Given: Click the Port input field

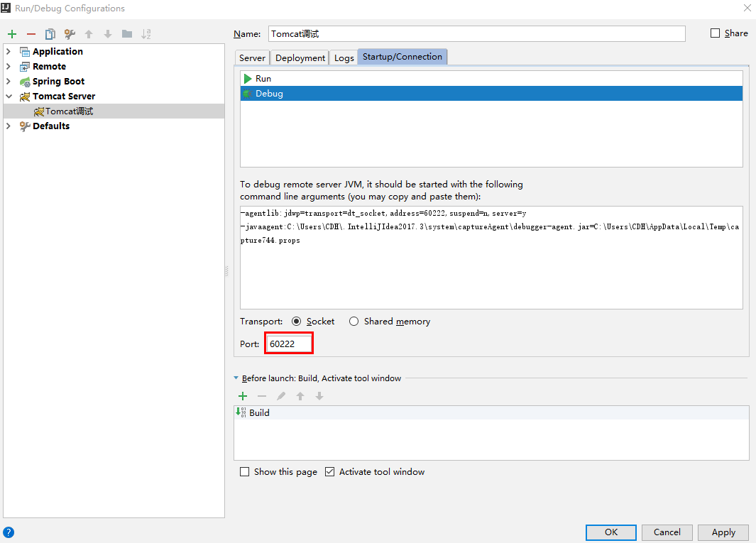Looking at the screenshot, I should [289, 344].
